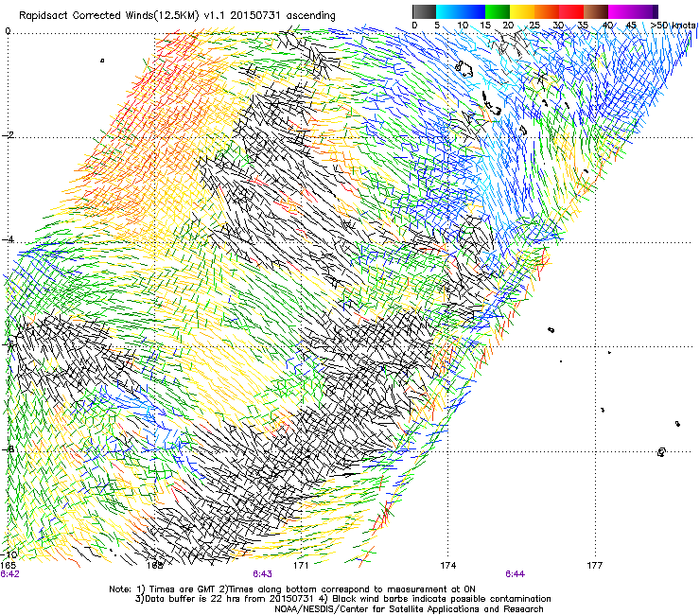Click the green 15–20 knots color segment
The height and width of the screenshot is (615, 700).
coord(498,11)
